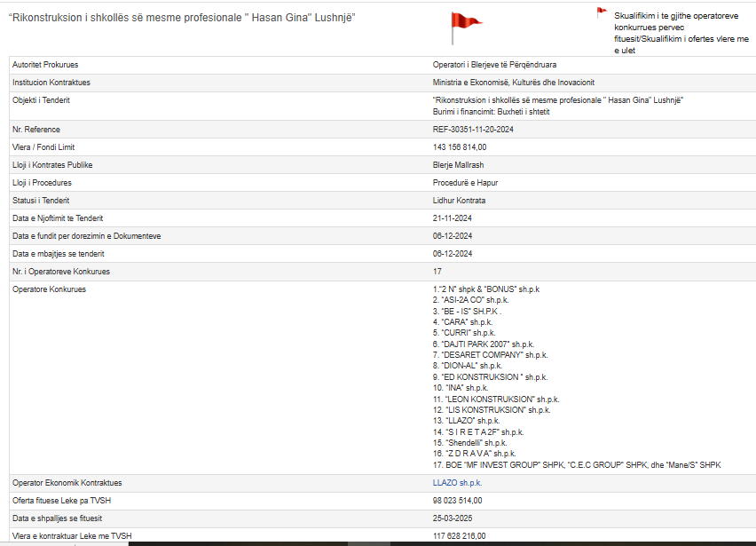Click the disqualification text next to small flag

click(x=681, y=33)
